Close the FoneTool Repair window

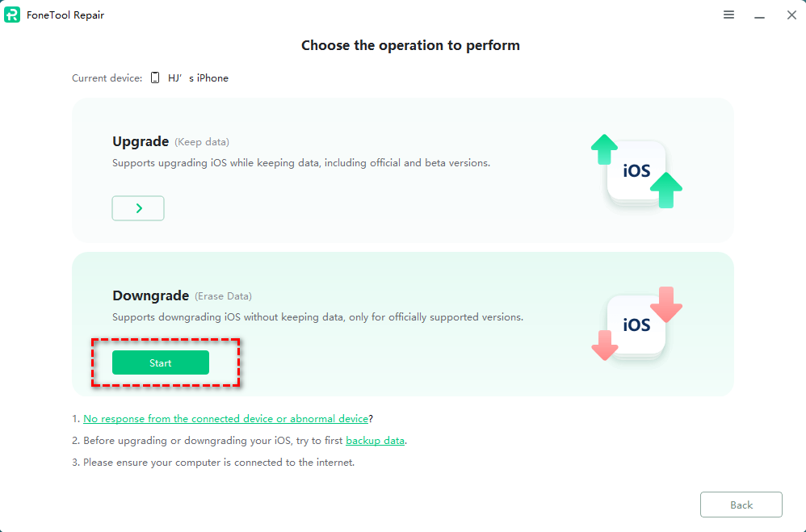coord(791,15)
